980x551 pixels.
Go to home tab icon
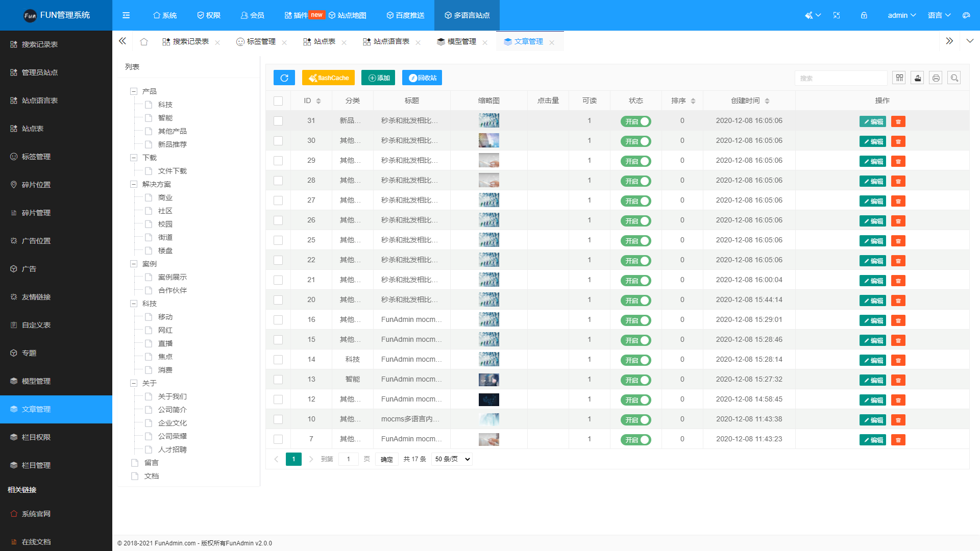(x=144, y=42)
